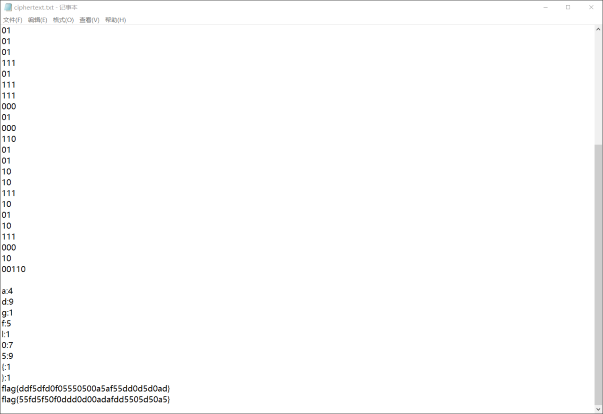
Task: Place cursor on line a:4
Action: [x=7, y=291]
